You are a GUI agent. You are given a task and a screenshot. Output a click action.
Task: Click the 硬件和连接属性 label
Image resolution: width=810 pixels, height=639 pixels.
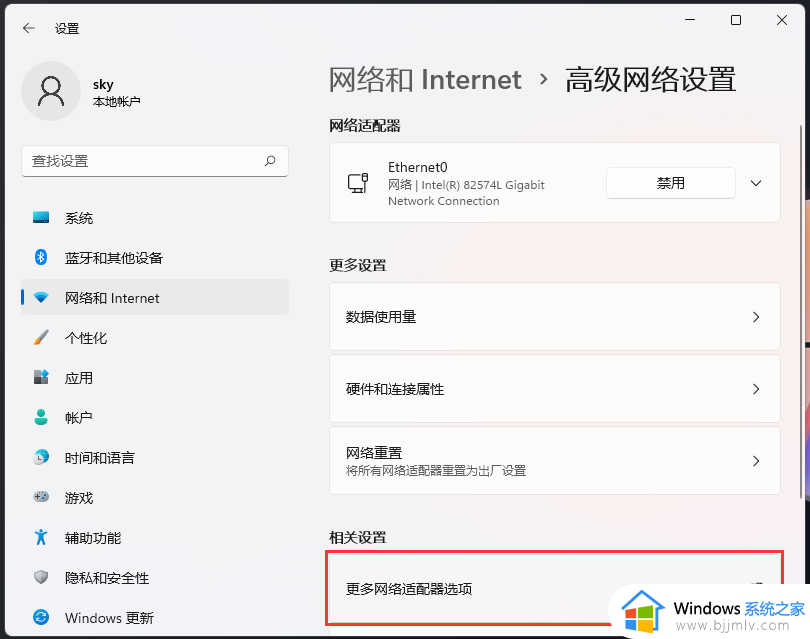(x=395, y=389)
